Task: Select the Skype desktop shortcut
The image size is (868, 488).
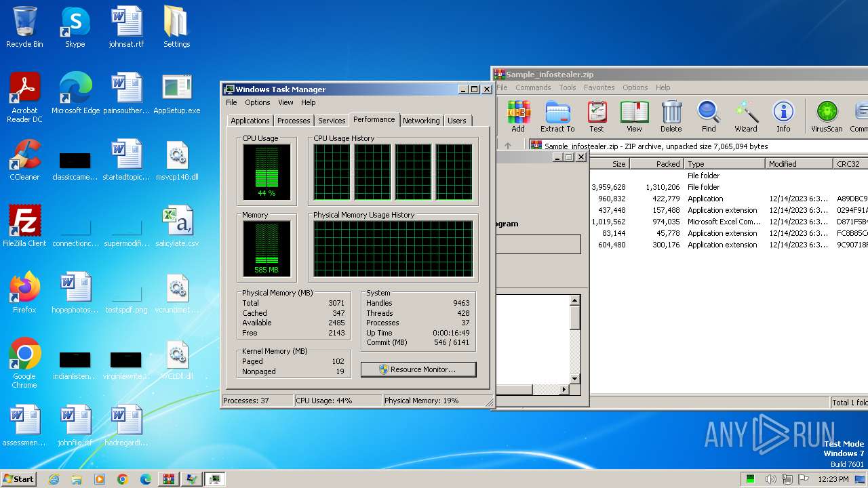Action: point(75,27)
